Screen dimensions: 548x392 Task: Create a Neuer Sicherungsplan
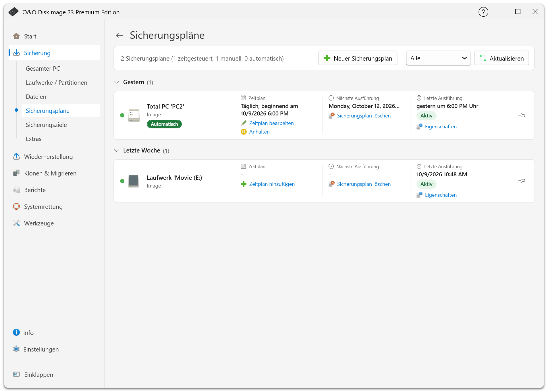click(358, 58)
